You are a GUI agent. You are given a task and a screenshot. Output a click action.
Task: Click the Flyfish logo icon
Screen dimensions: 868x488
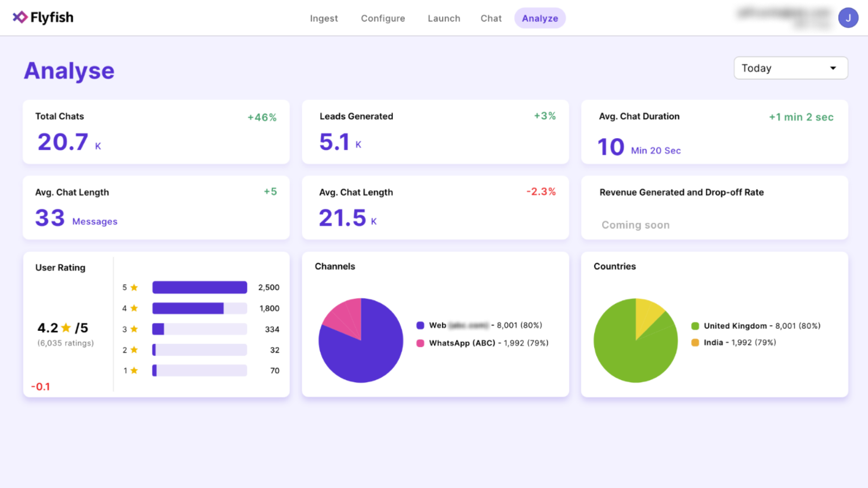(20, 17)
